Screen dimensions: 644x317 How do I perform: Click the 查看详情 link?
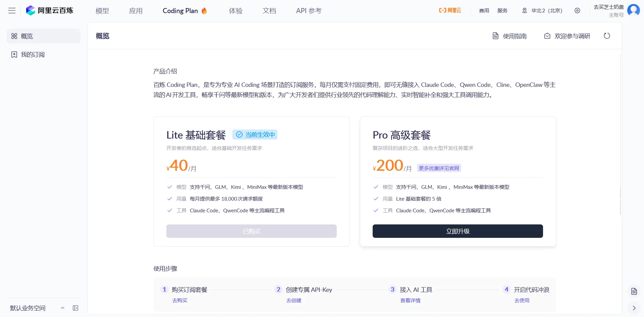pyautogui.click(x=410, y=300)
